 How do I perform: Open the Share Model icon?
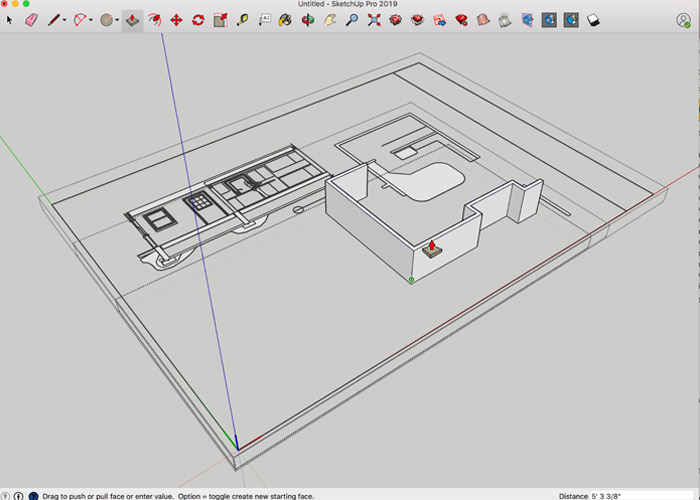pos(418,20)
